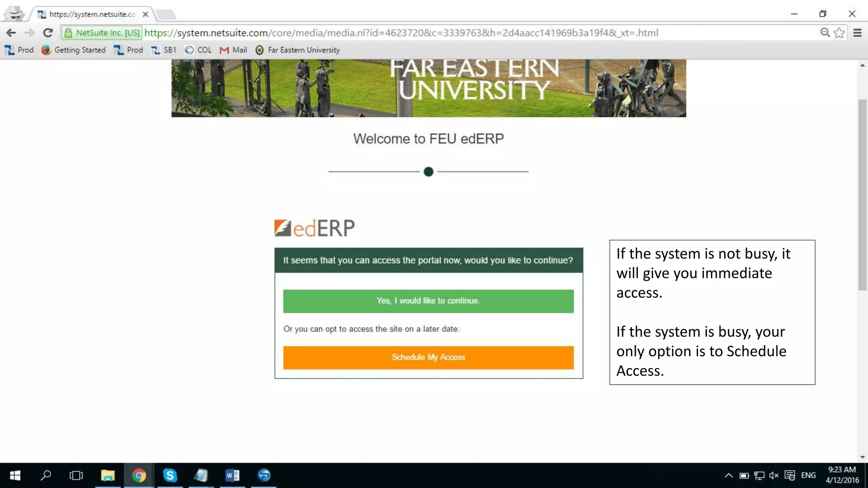Open the Windows Start menu
The width and height of the screenshot is (868, 488).
coord(15,475)
